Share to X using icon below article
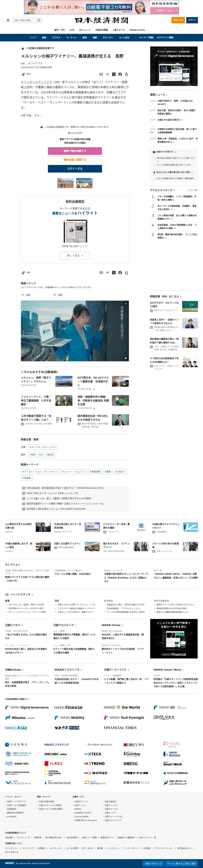This screenshot has height=868, width=203. (x=114, y=273)
